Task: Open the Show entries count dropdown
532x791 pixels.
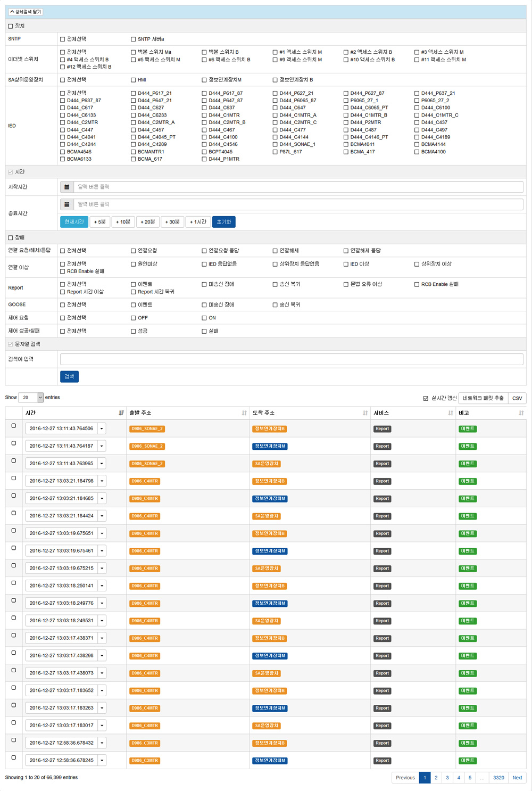Action: click(x=31, y=398)
